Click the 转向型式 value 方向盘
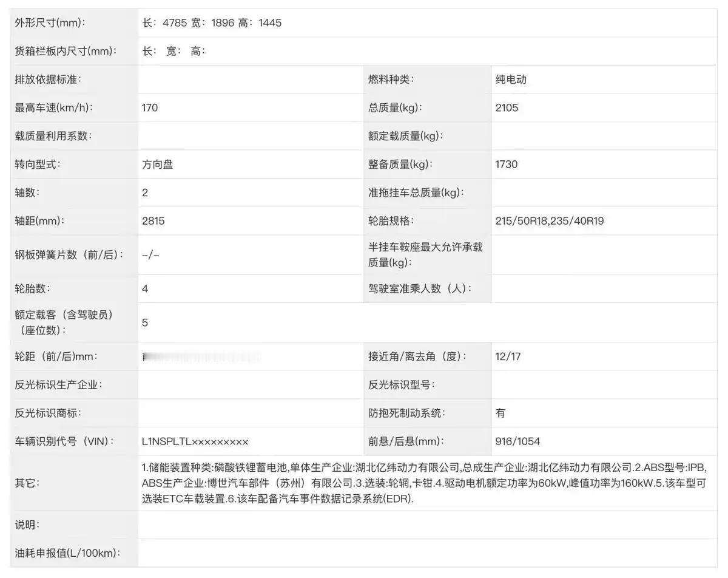Image resolution: width=728 pixels, height=578 pixels. pos(157,164)
